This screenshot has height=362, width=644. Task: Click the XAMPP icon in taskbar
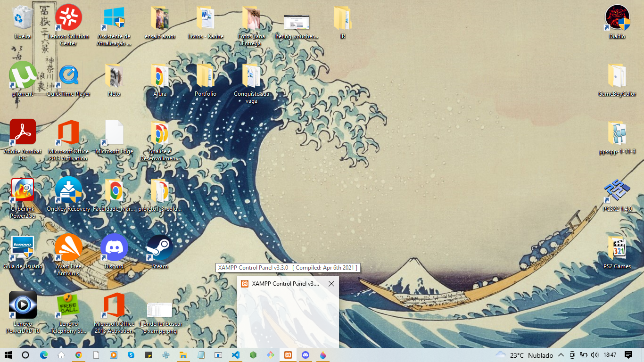288,355
